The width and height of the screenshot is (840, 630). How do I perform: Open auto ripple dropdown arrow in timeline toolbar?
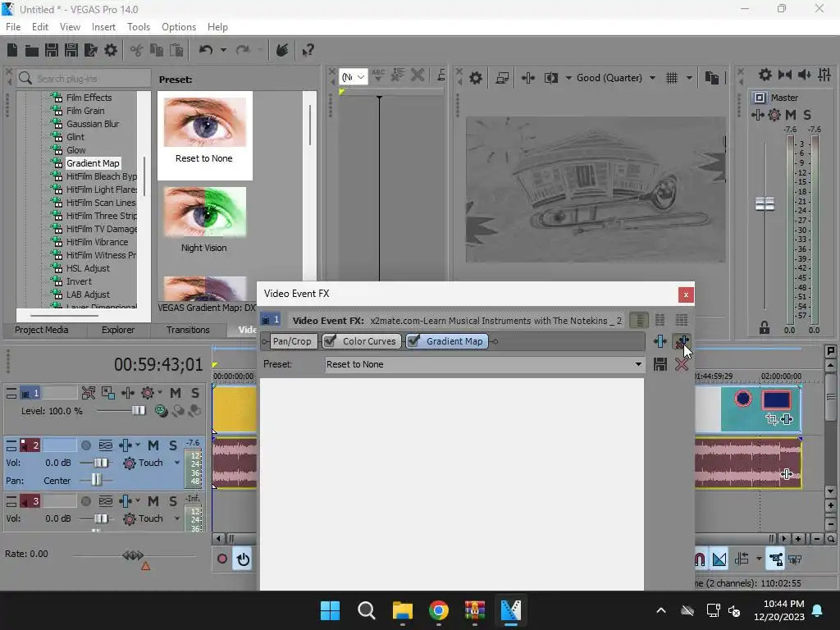pyautogui.click(x=759, y=559)
